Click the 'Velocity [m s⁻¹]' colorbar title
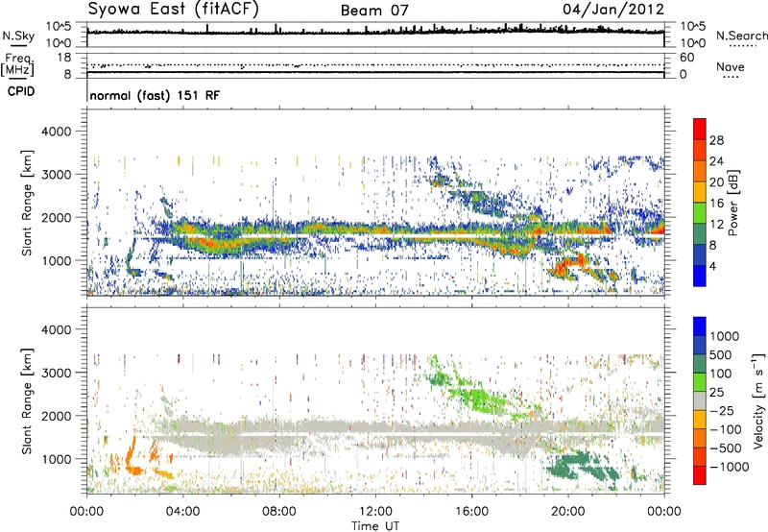 (x=758, y=400)
